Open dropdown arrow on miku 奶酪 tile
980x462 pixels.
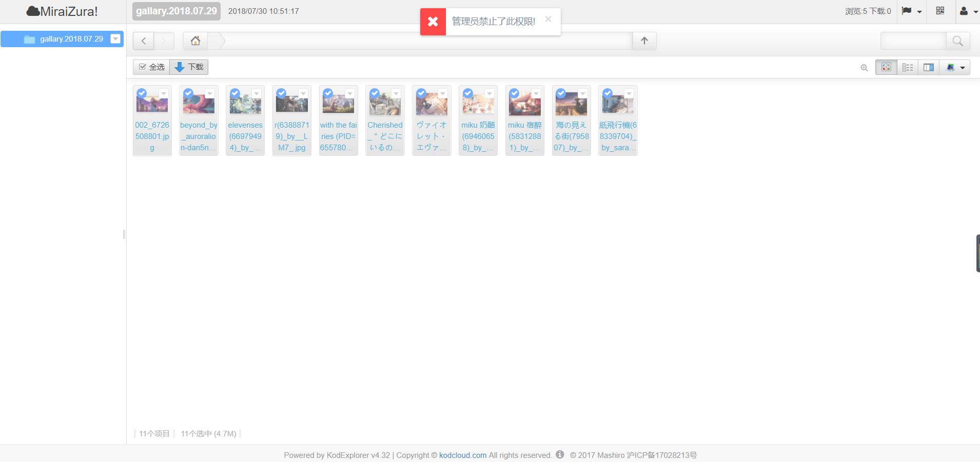tap(489, 93)
